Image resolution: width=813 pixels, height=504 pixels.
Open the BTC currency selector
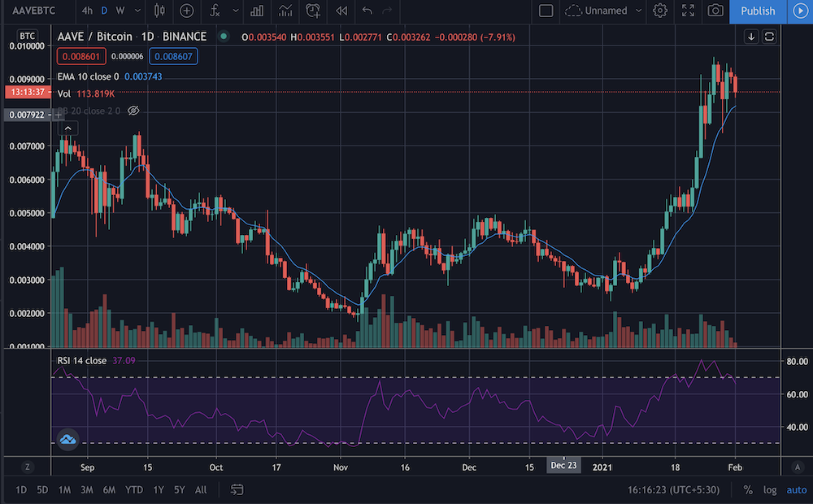pos(27,36)
